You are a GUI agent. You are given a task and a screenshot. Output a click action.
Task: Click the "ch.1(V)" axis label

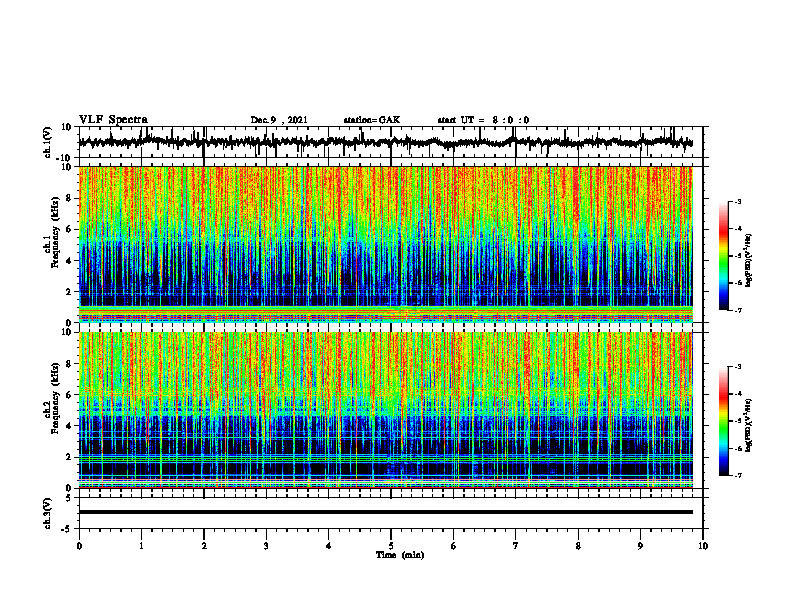pyautogui.click(x=48, y=142)
